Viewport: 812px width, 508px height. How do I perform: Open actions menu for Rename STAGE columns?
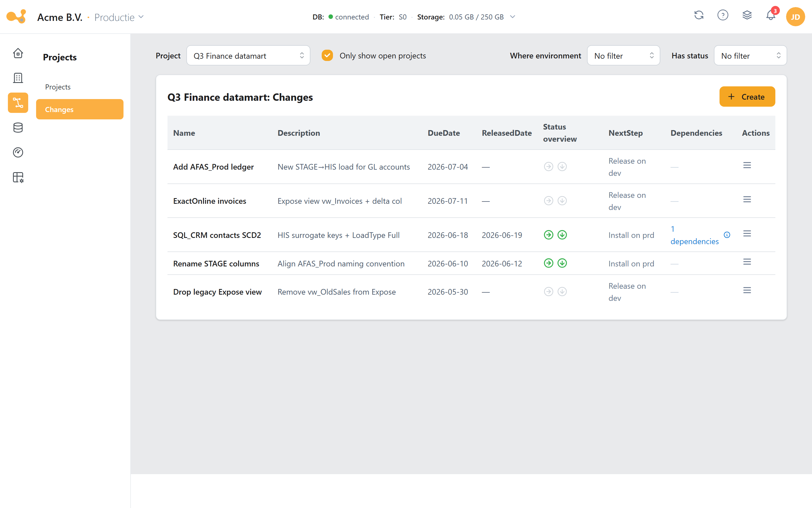point(747,262)
